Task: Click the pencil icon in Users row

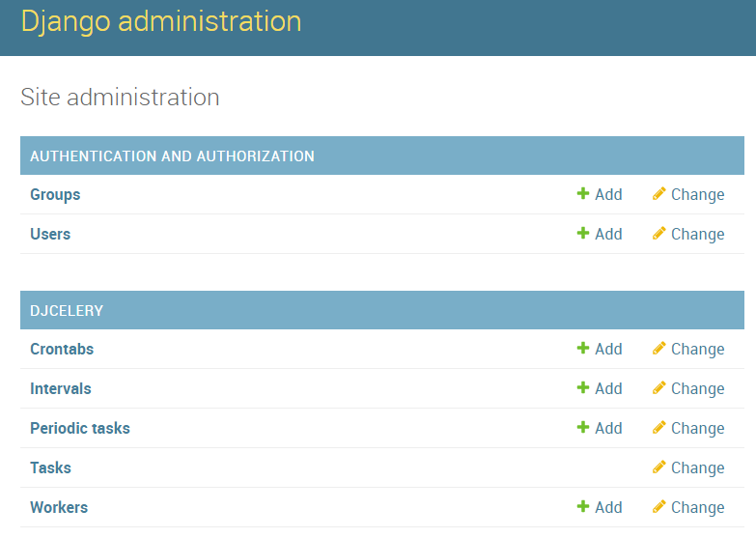Action: (659, 234)
